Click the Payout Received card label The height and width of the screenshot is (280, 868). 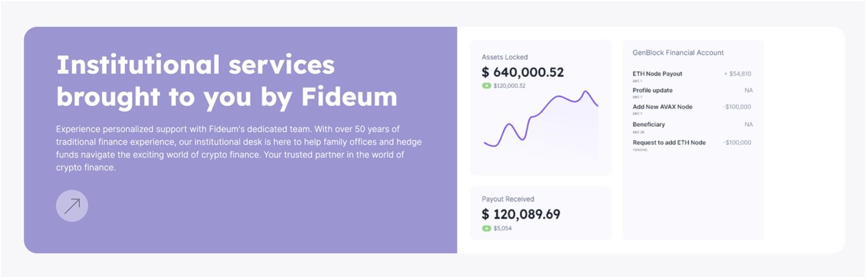tap(508, 199)
